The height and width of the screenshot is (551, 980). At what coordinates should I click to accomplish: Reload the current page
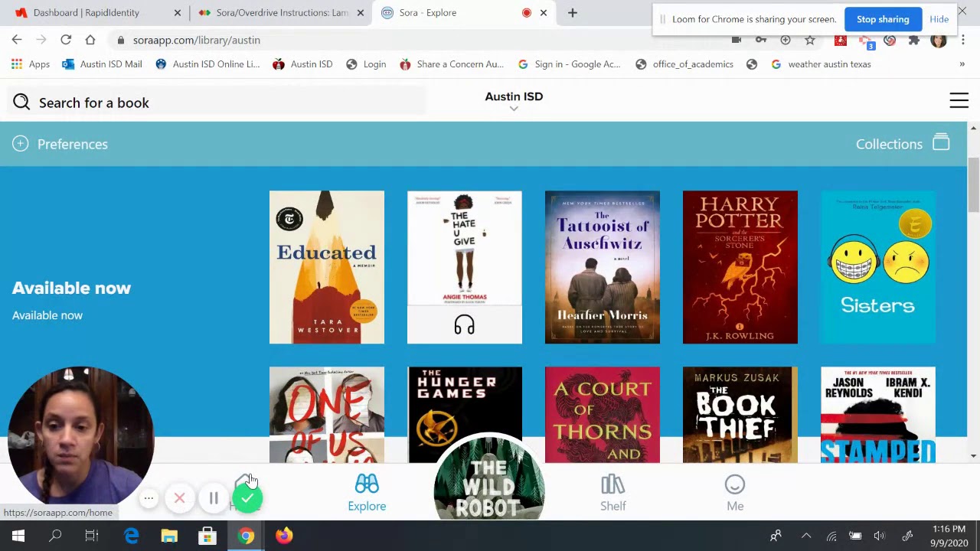tap(66, 40)
